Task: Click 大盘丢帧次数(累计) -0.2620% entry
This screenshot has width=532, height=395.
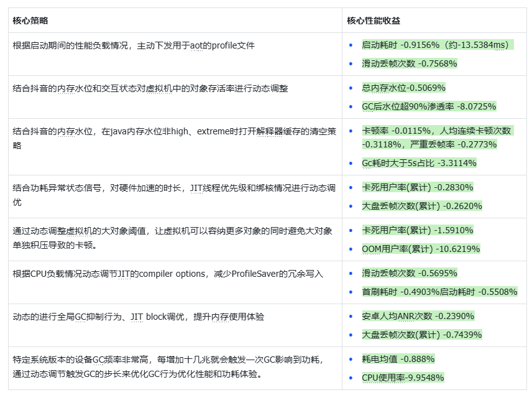Action: point(422,206)
